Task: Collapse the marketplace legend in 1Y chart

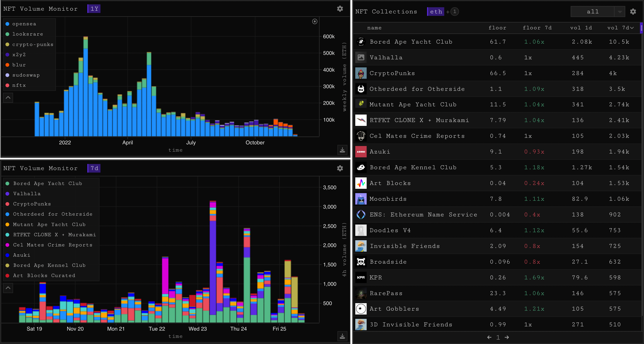Action: click(8, 98)
